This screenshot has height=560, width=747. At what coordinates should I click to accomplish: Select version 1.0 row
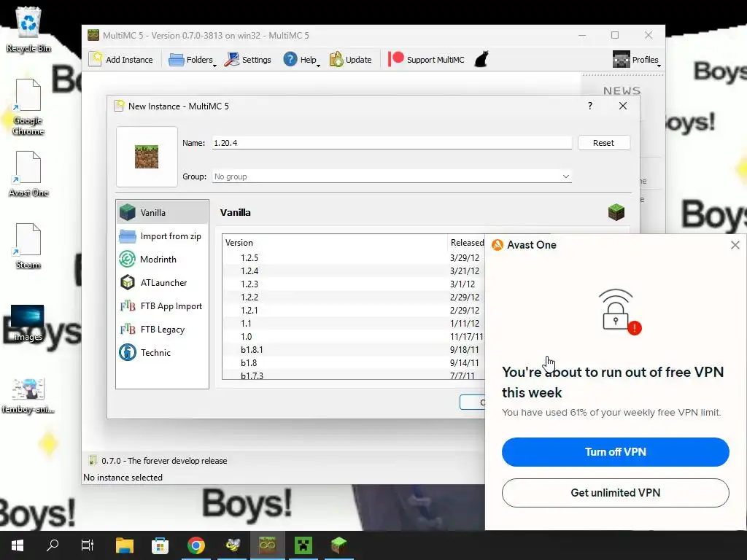click(354, 337)
